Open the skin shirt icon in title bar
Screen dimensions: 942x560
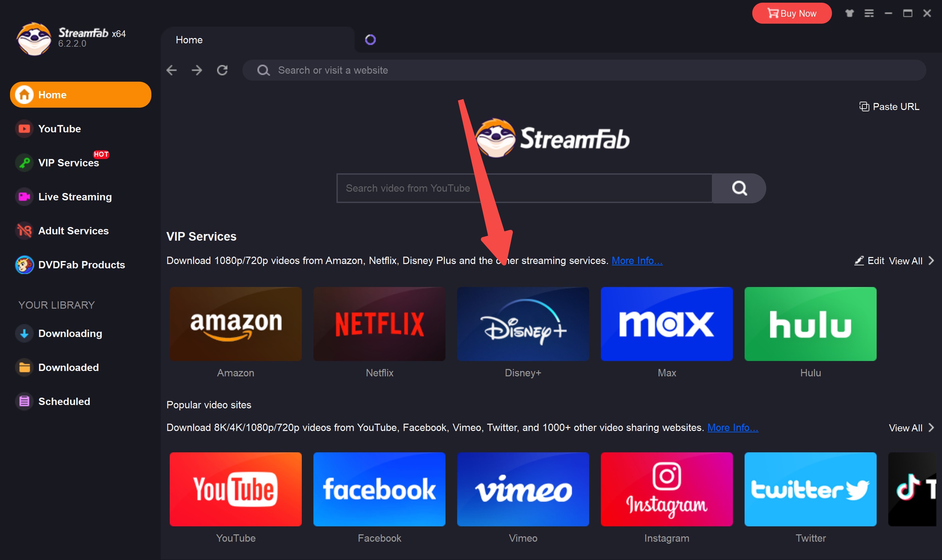pyautogui.click(x=849, y=13)
